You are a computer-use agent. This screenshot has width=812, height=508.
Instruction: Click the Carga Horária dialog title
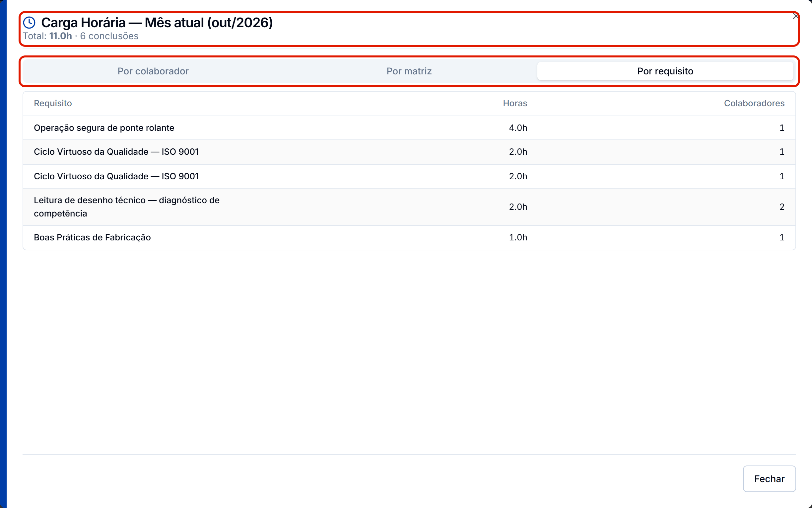(x=157, y=23)
